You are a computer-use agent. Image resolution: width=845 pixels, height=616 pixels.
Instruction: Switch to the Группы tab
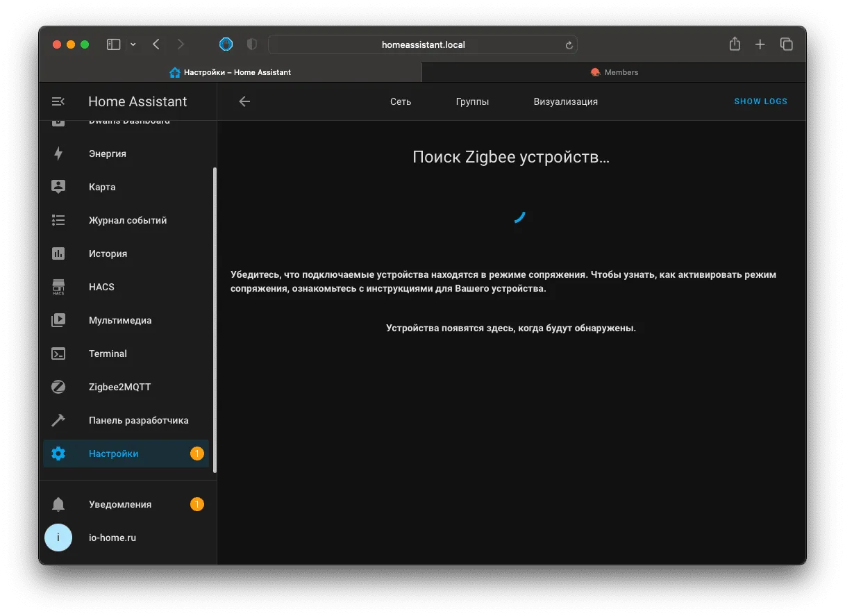click(x=472, y=101)
